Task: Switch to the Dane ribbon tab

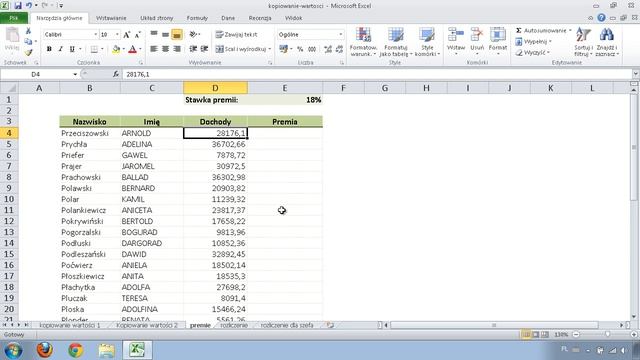Action: point(228,18)
